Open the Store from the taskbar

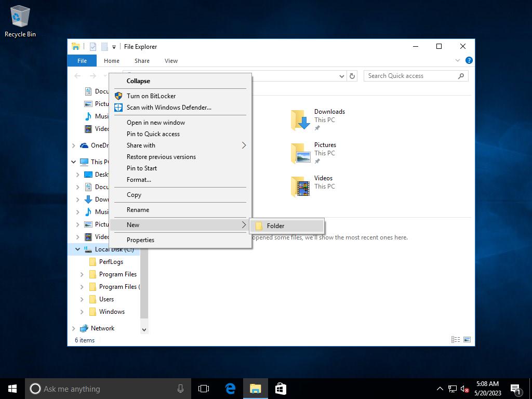(x=281, y=389)
